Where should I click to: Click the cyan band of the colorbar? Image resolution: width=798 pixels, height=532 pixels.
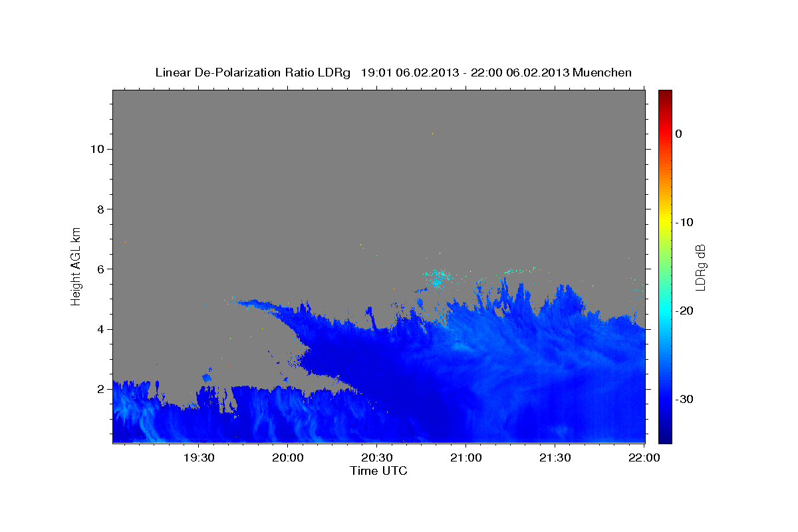[665, 311]
